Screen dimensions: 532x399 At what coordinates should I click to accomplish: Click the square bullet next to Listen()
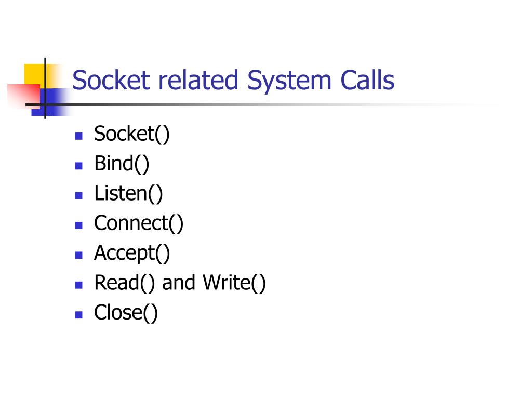click(x=79, y=196)
